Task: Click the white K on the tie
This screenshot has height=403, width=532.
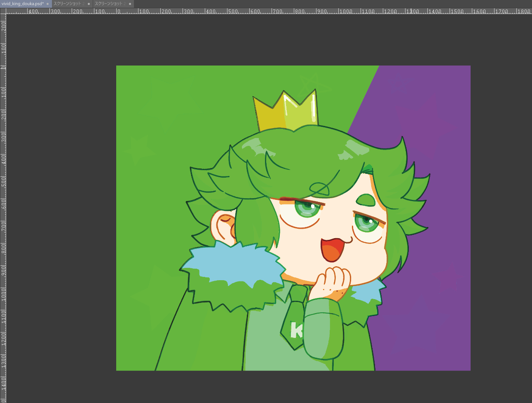Action: coord(296,330)
